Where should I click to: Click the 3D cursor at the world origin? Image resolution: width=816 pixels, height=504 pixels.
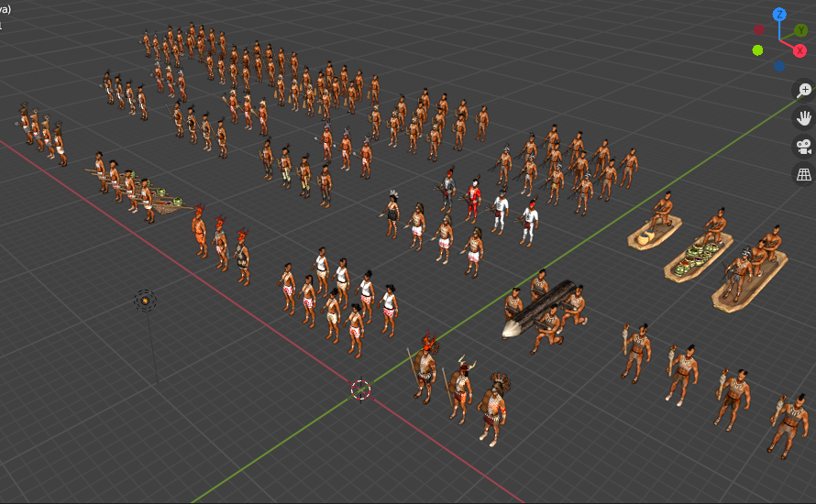click(360, 389)
